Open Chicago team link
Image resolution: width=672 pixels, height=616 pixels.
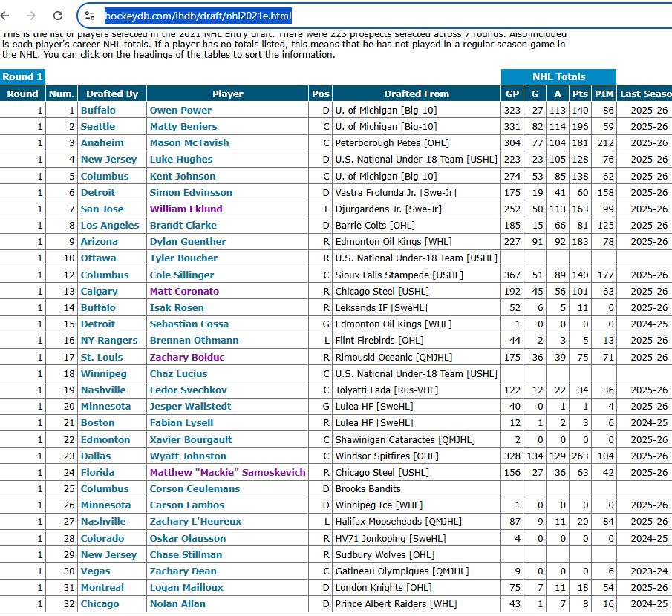point(100,603)
